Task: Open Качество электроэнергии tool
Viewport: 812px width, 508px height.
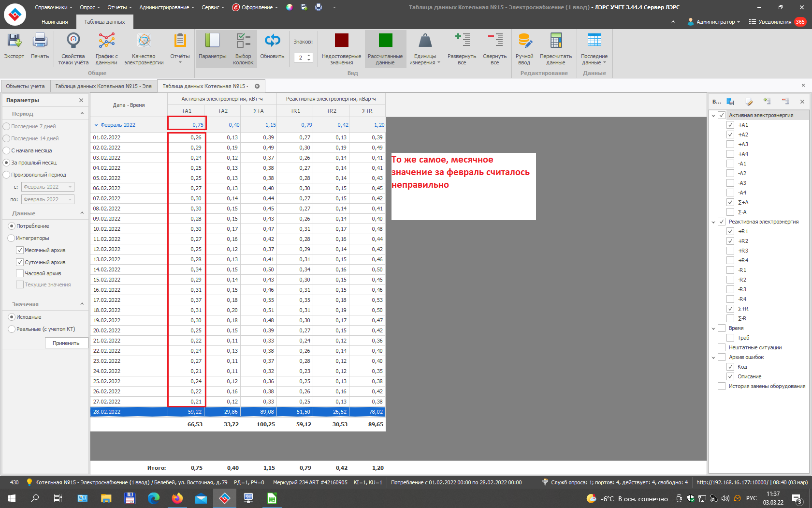Action: pos(144,48)
